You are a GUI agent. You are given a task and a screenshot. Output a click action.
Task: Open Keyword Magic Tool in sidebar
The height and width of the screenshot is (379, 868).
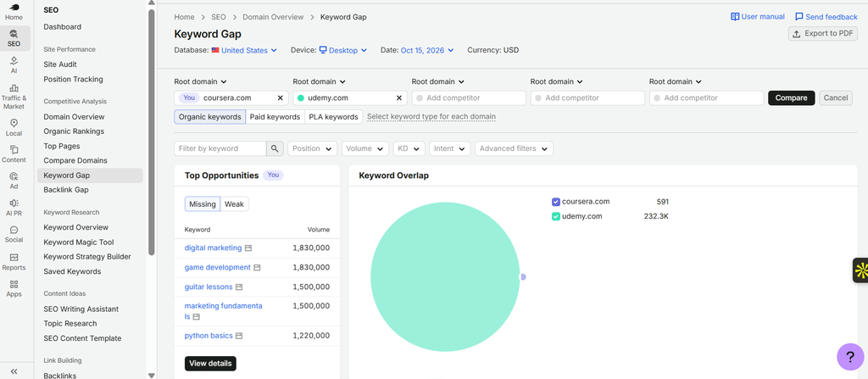point(79,242)
